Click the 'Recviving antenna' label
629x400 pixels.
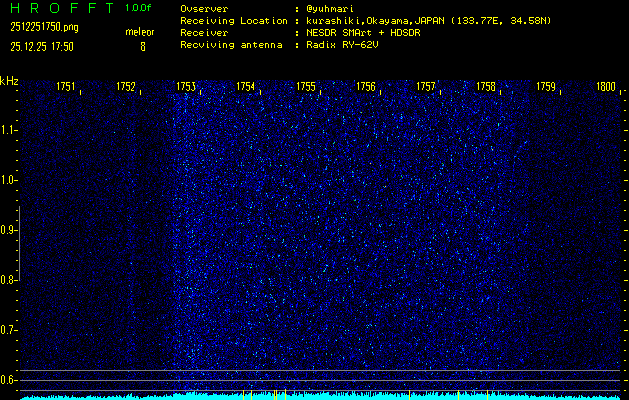click(x=231, y=45)
